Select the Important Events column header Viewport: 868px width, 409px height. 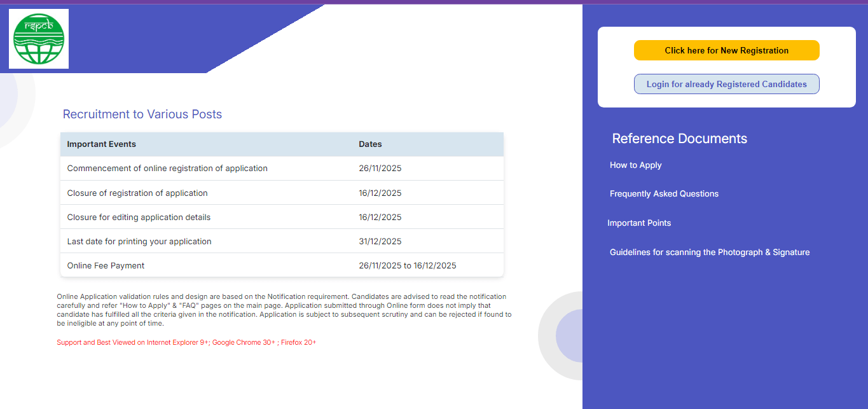point(101,144)
